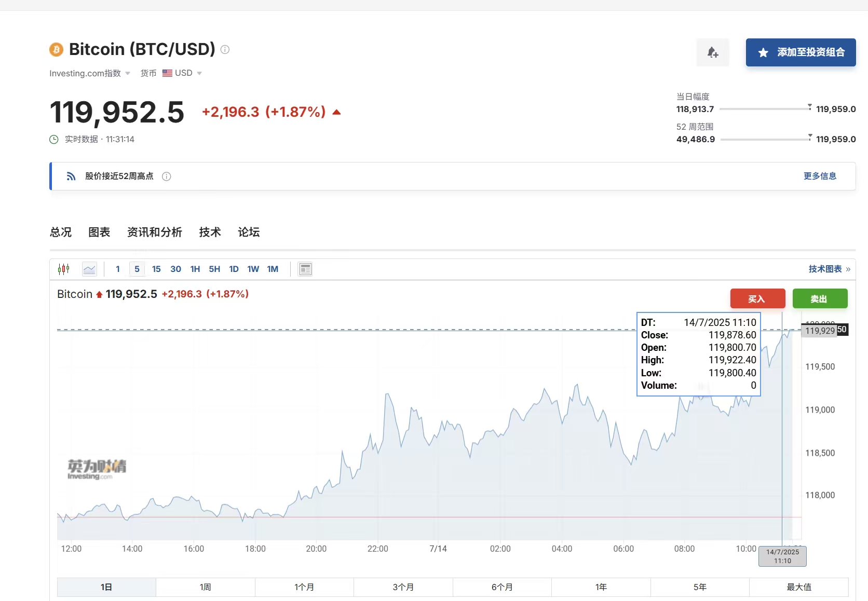The width and height of the screenshot is (868, 601).
Task: Select the 最大值 range tab
Action: (799, 587)
